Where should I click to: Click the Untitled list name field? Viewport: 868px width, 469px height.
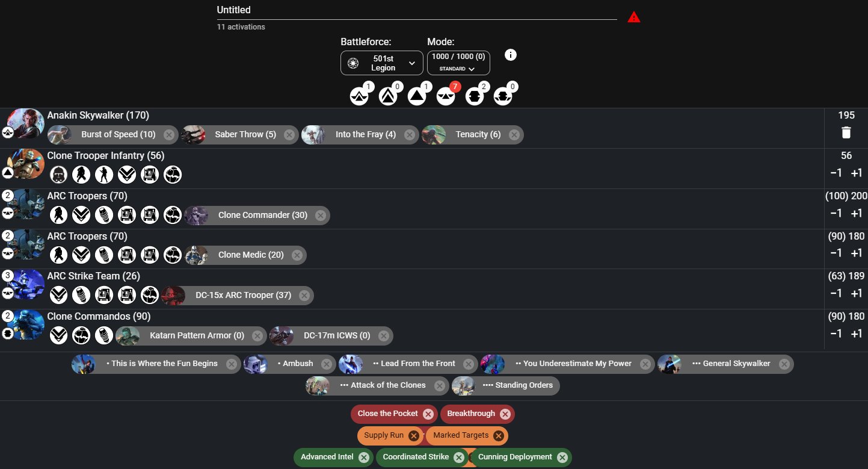[x=417, y=10]
